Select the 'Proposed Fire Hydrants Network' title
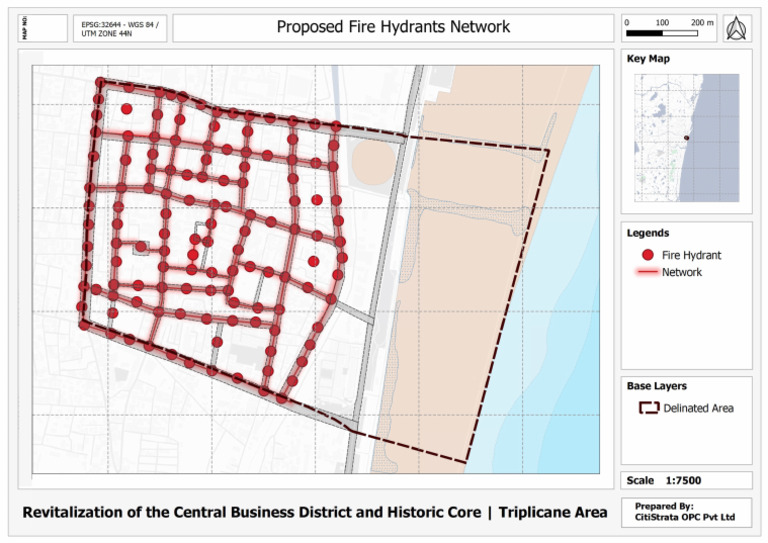The width and height of the screenshot is (768, 543). click(393, 26)
